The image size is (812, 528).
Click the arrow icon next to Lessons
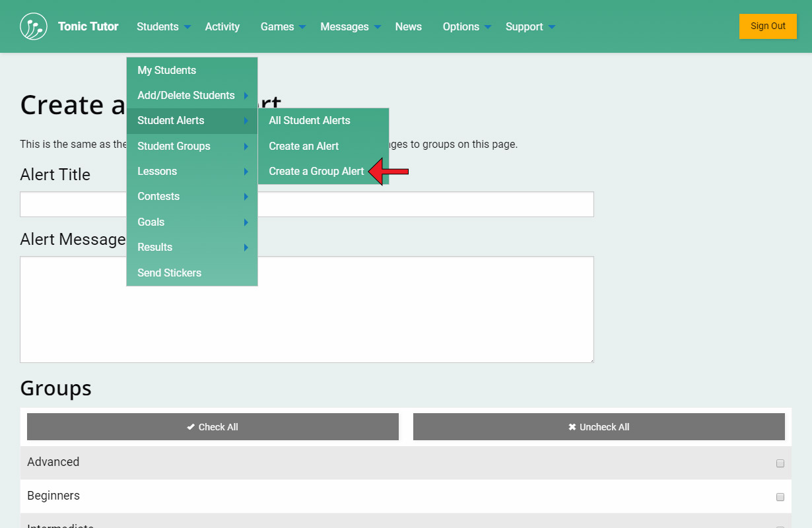[246, 172]
